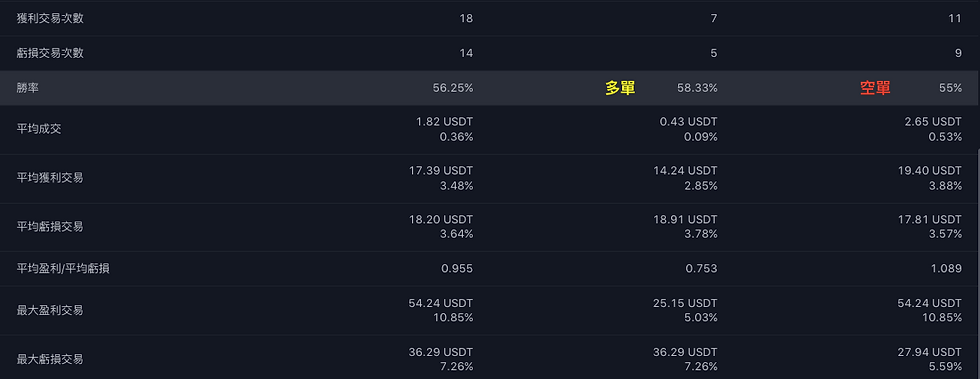Select the 平均盈利/平均虧損 row label

(64, 269)
